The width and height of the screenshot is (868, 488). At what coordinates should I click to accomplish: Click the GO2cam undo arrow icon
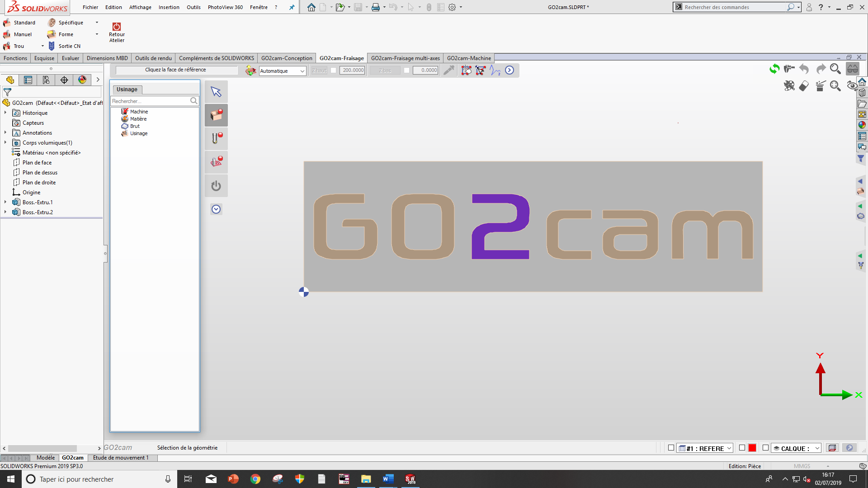pos(804,69)
